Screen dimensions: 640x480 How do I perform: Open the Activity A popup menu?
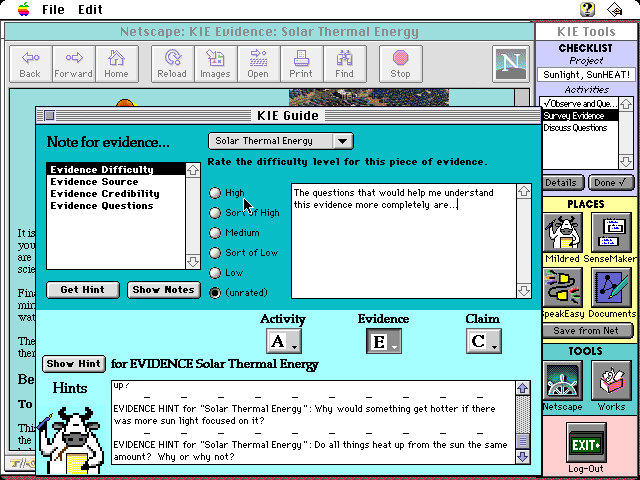284,341
